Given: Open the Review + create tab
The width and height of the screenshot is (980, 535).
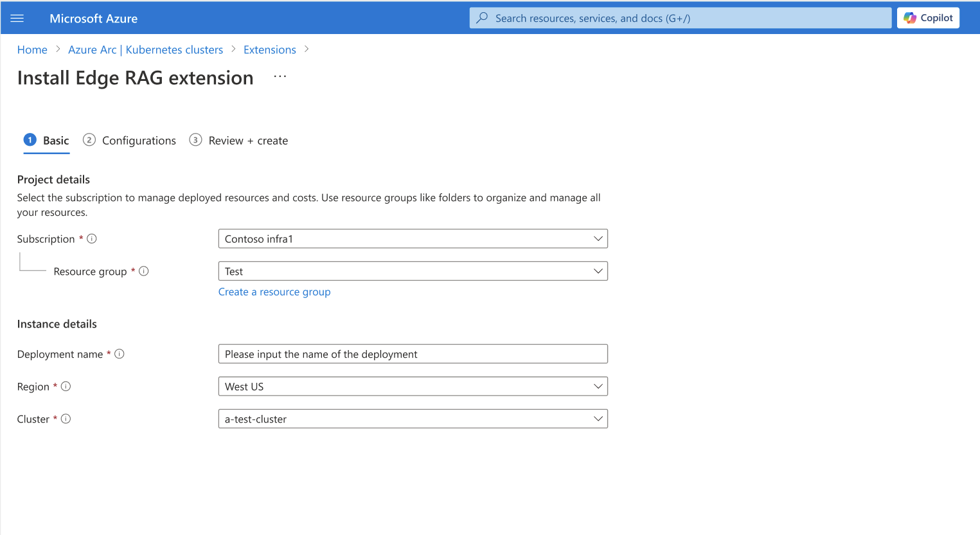Looking at the screenshot, I should coord(247,140).
